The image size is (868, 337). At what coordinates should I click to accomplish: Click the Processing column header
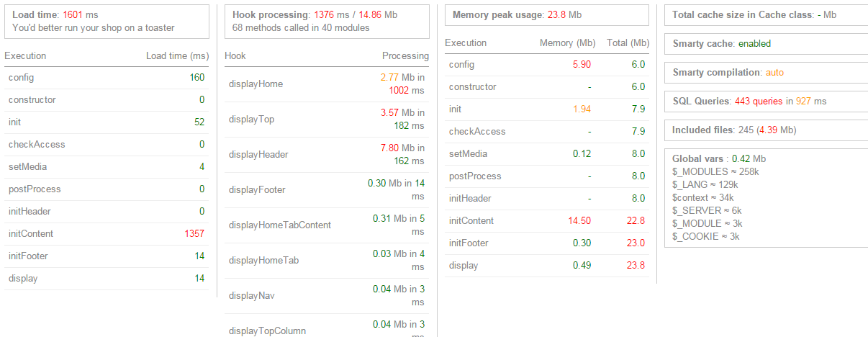pyautogui.click(x=405, y=56)
